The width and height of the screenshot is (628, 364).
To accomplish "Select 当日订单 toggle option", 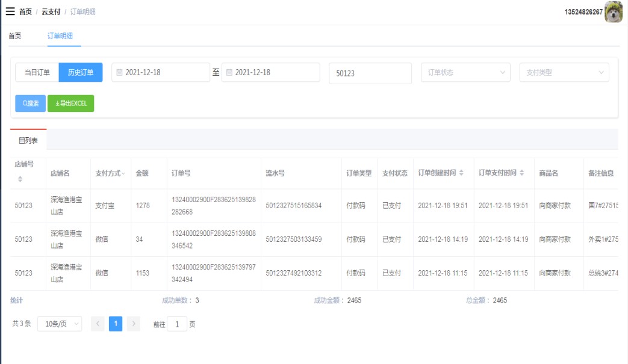I will [37, 72].
